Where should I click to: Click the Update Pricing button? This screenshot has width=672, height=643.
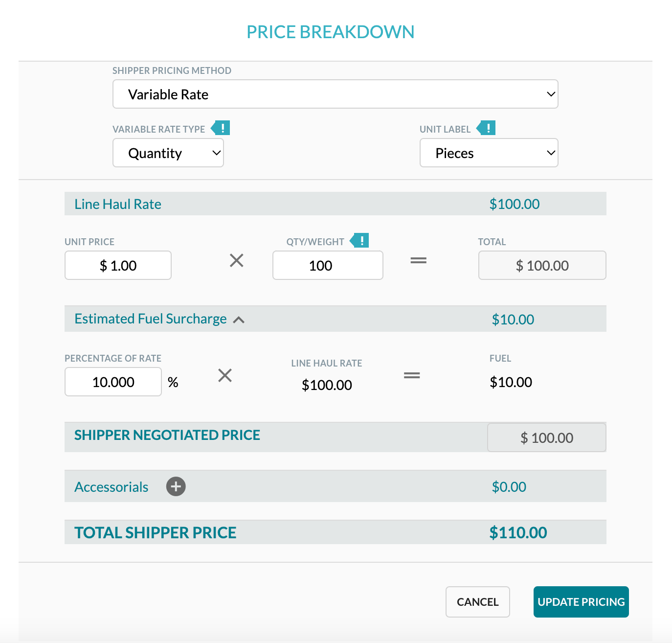(x=581, y=601)
